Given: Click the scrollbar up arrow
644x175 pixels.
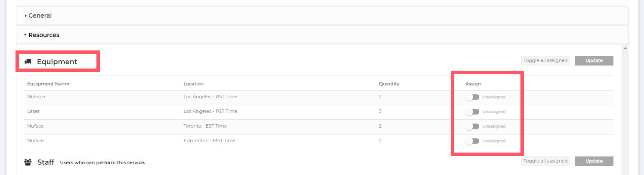Looking at the screenshot, I should [x=625, y=47].
